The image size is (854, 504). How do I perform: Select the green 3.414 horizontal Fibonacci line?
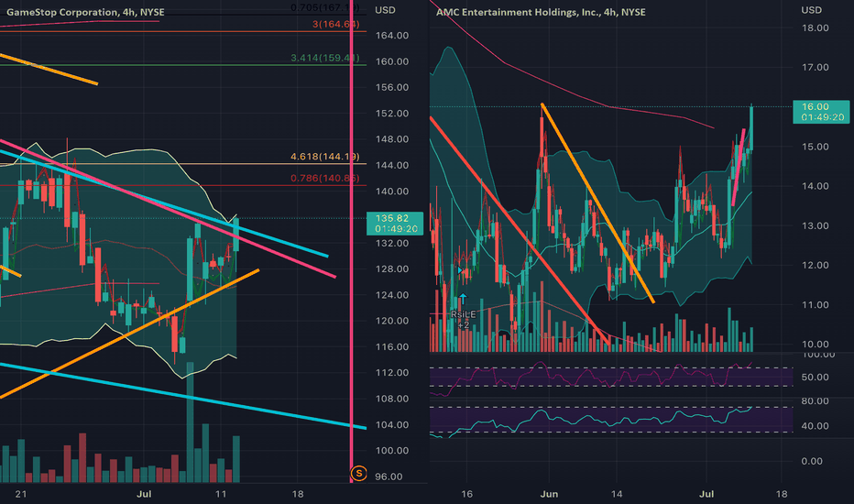[x=183, y=65]
